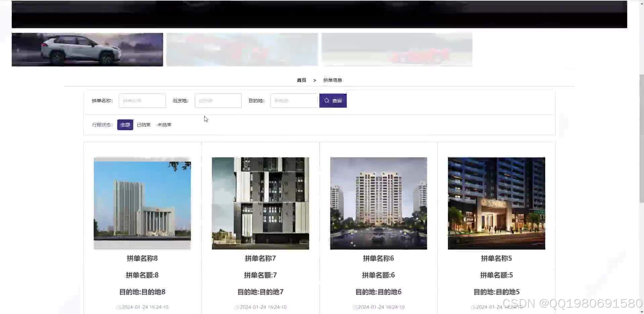The image size is (644, 314).
Task: Click the clock icon on 拼单名称5 card timestamp
Action: coord(473,307)
